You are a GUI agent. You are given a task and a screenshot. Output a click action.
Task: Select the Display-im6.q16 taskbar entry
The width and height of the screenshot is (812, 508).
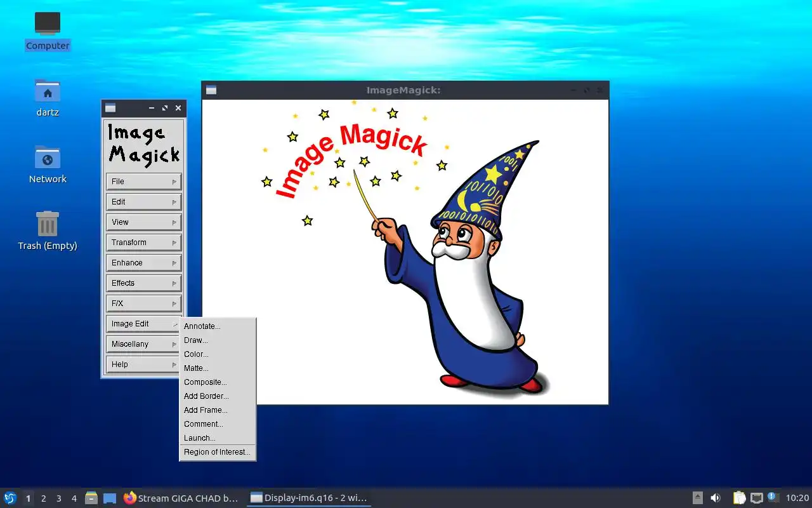[308, 498]
